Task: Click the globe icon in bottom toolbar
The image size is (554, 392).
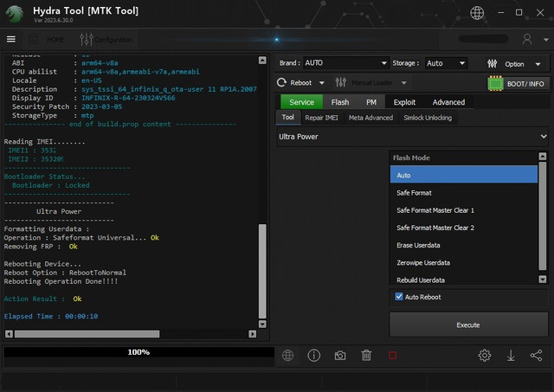Action: click(287, 356)
